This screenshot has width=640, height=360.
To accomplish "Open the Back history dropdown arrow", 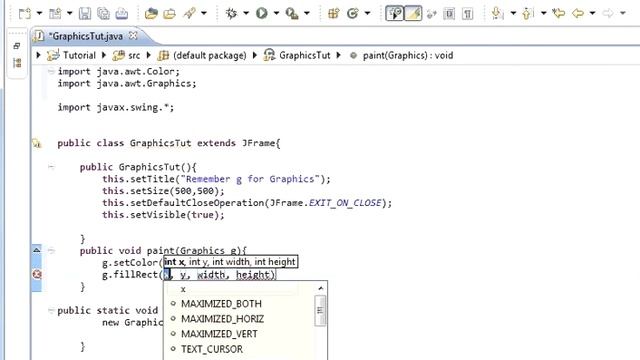I will coord(592,13).
